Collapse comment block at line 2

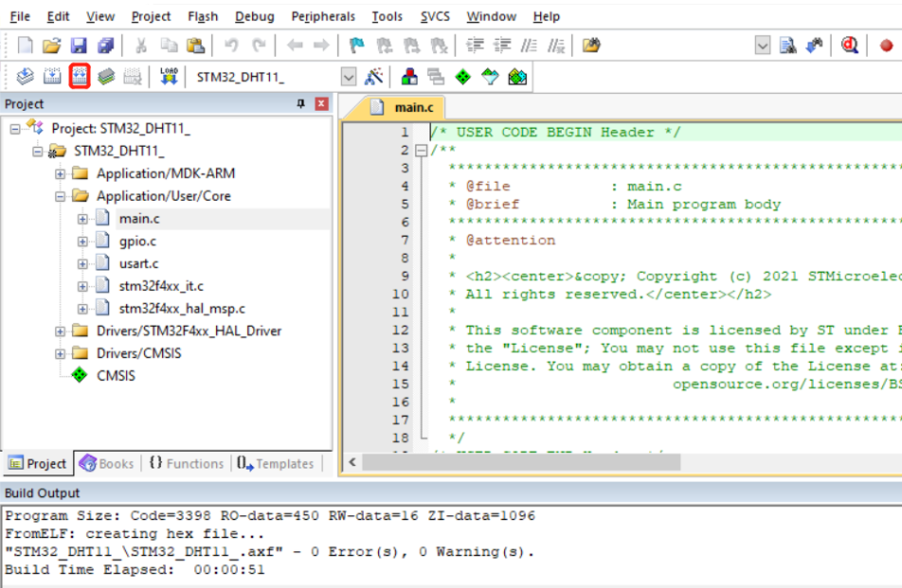pyautogui.click(x=421, y=150)
